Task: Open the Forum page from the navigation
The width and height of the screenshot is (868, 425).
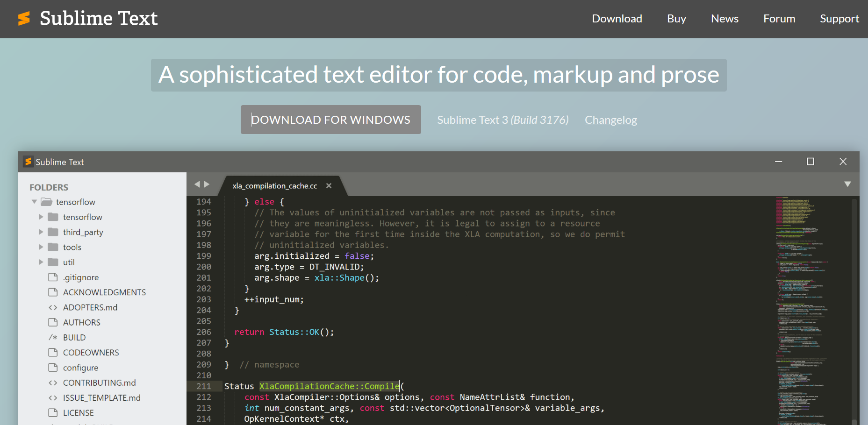Action: [779, 19]
